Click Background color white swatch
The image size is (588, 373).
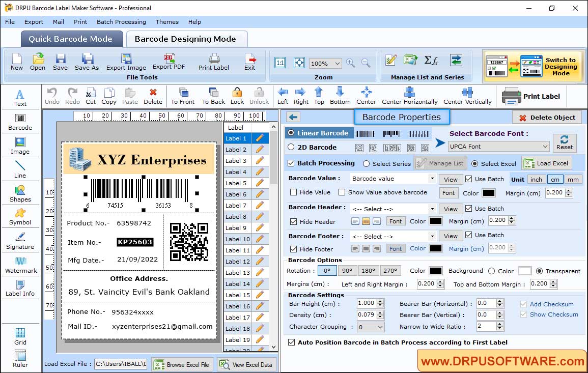(x=525, y=271)
